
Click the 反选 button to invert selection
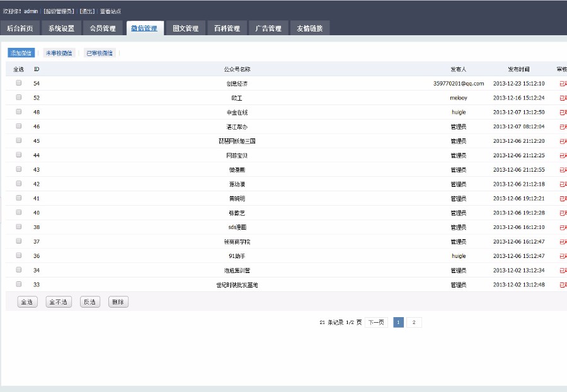click(89, 301)
